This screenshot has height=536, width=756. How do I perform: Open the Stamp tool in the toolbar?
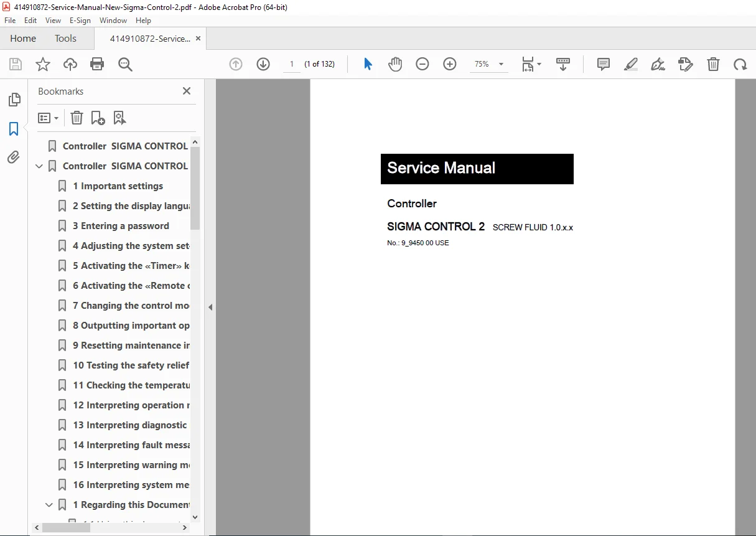[686, 64]
